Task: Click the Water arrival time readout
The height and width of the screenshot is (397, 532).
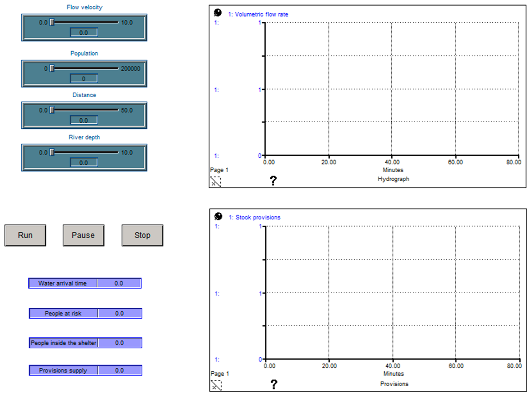Action: click(x=85, y=283)
